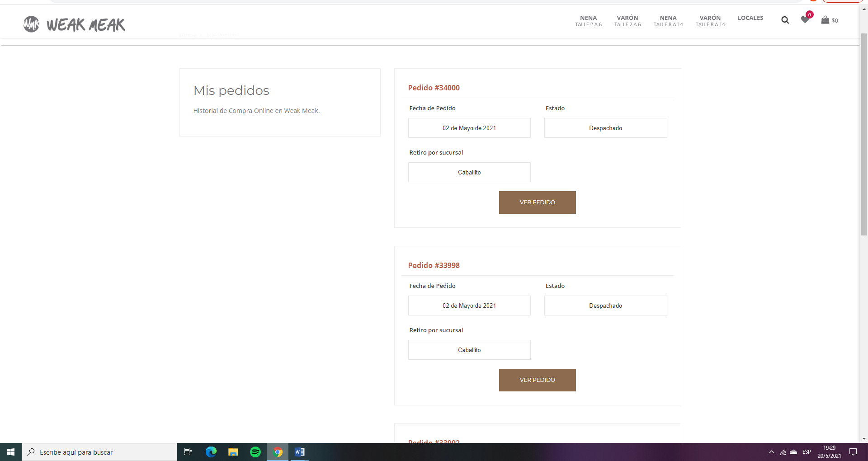The image size is (868, 461).
Task: View order #33998 details
Action: (x=537, y=380)
